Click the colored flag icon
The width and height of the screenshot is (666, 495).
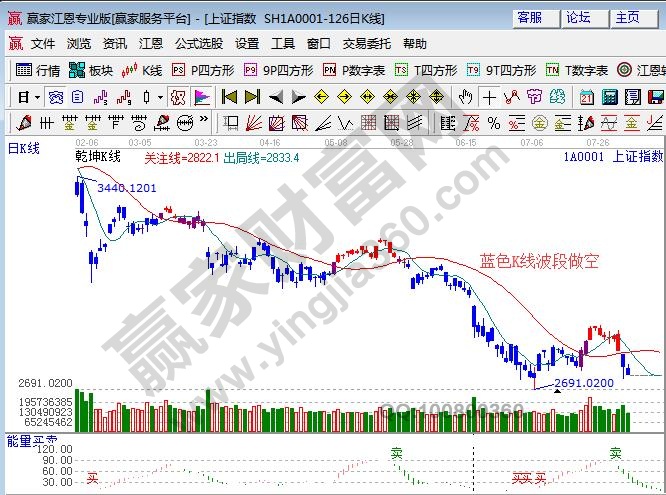202,97
